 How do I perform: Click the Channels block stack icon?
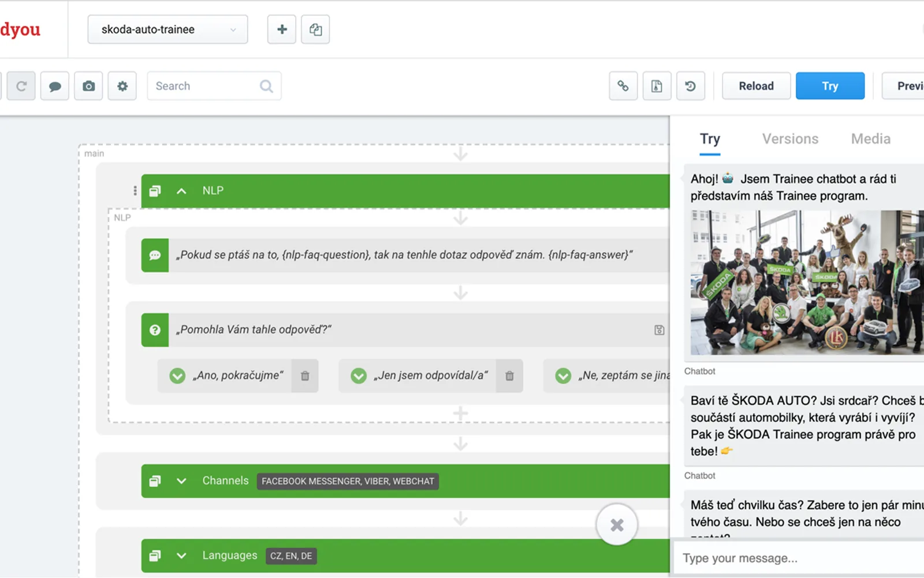tap(155, 481)
